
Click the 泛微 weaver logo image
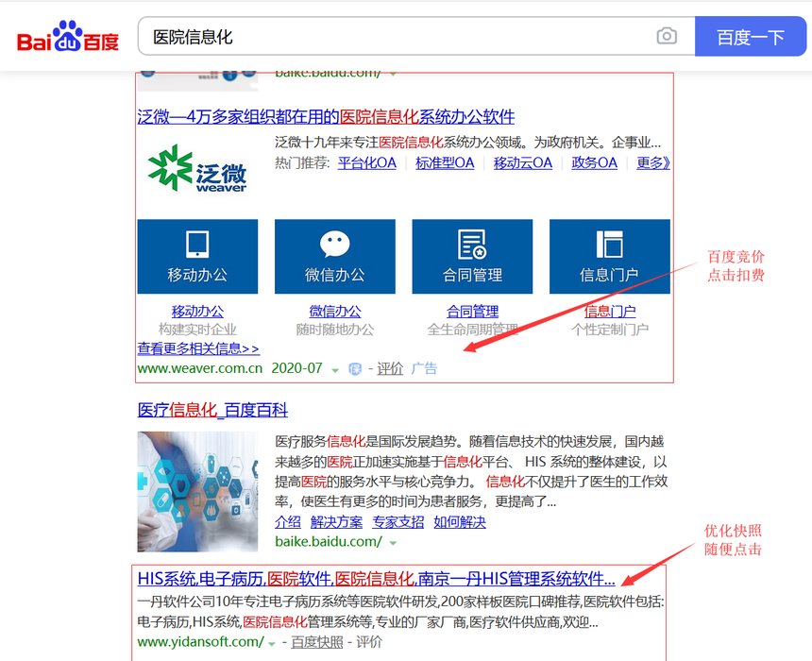tap(197, 168)
